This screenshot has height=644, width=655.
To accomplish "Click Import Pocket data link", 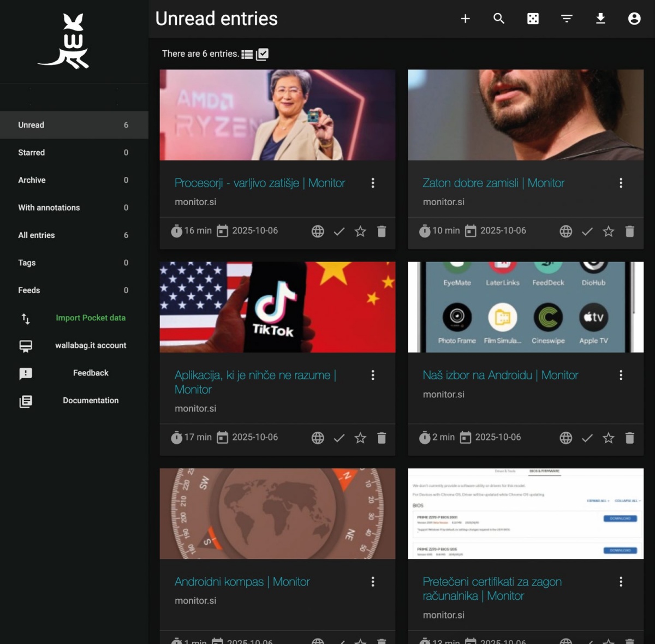I will tap(91, 318).
